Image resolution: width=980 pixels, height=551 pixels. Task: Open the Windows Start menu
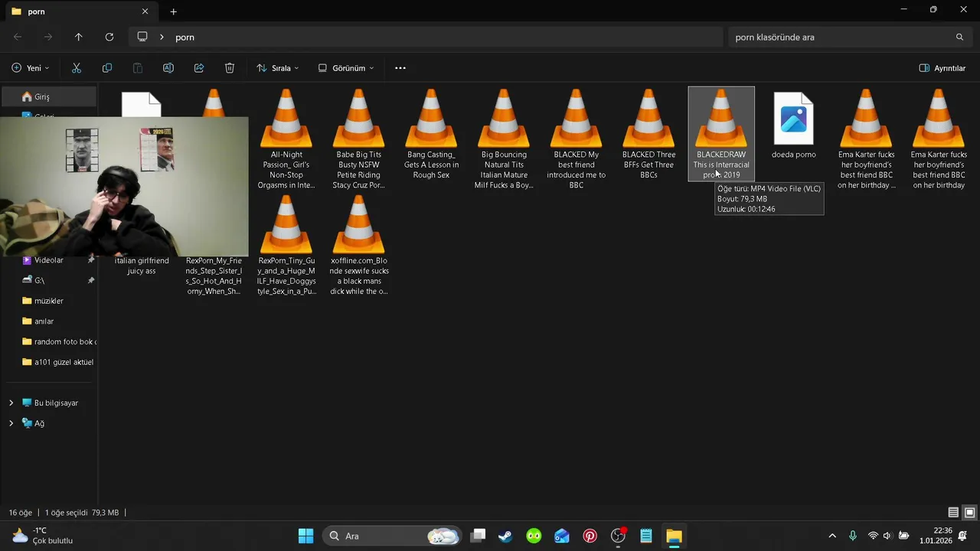tap(305, 536)
